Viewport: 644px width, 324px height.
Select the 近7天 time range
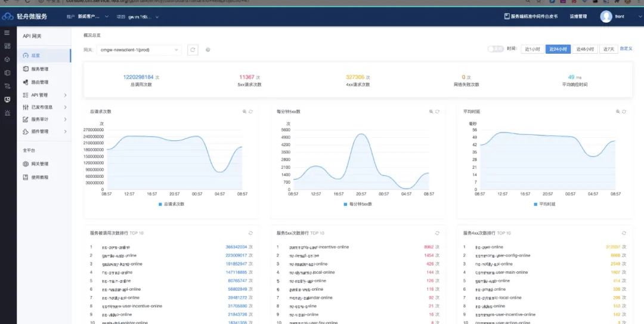[608, 49]
